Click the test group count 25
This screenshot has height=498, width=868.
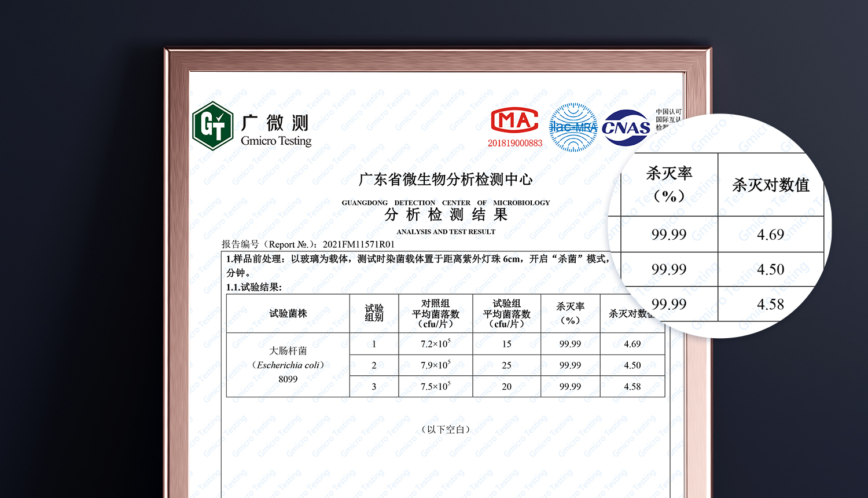(x=506, y=365)
